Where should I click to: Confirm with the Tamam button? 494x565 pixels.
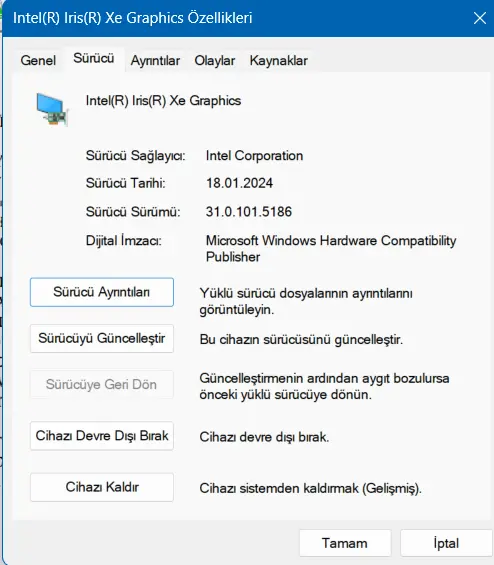tap(345, 543)
